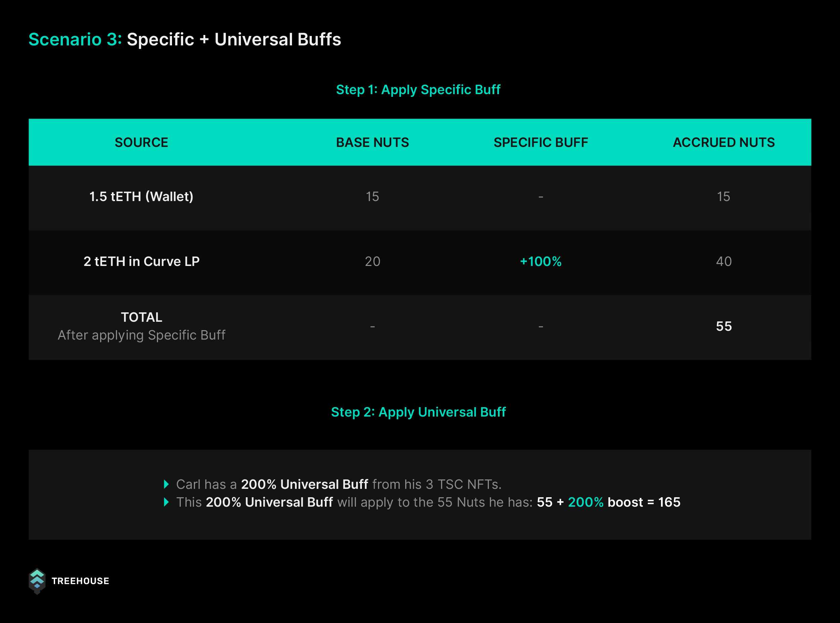
Task: Click the Step 1: Apply Specific Buff heading
Action: pos(418,90)
